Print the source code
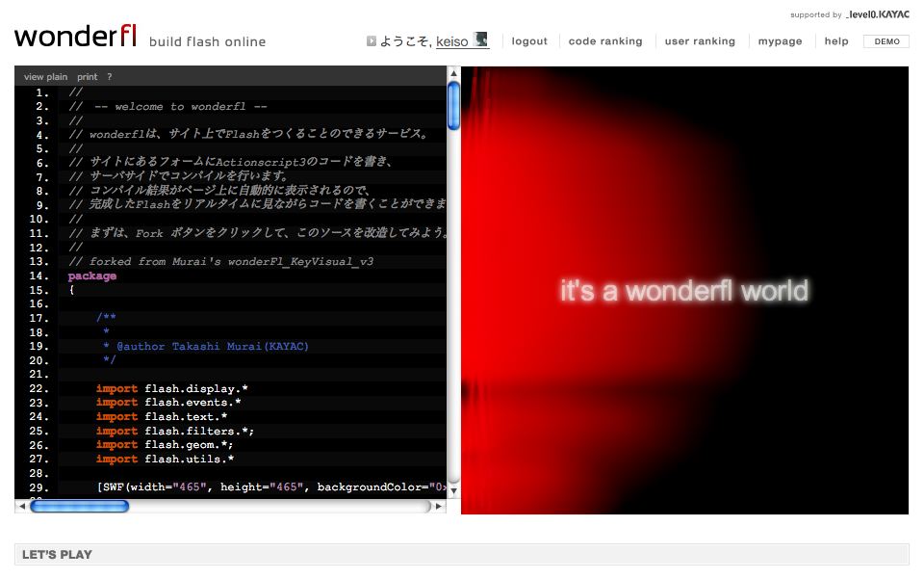 88,76
